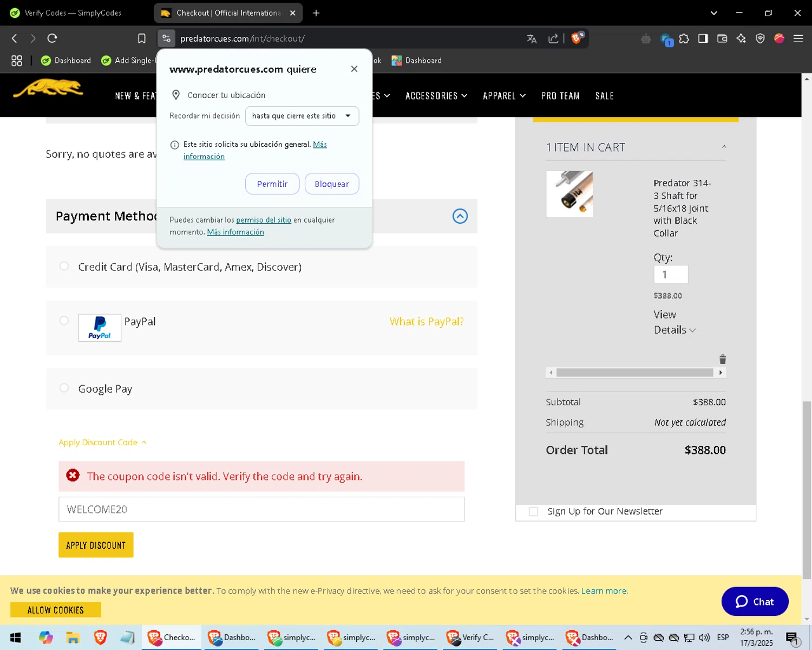Click the Bloquear button
The width and height of the screenshot is (812, 650).
(332, 184)
